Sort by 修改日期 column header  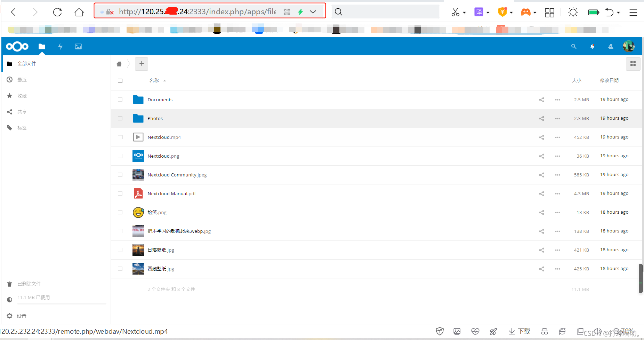tap(609, 80)
